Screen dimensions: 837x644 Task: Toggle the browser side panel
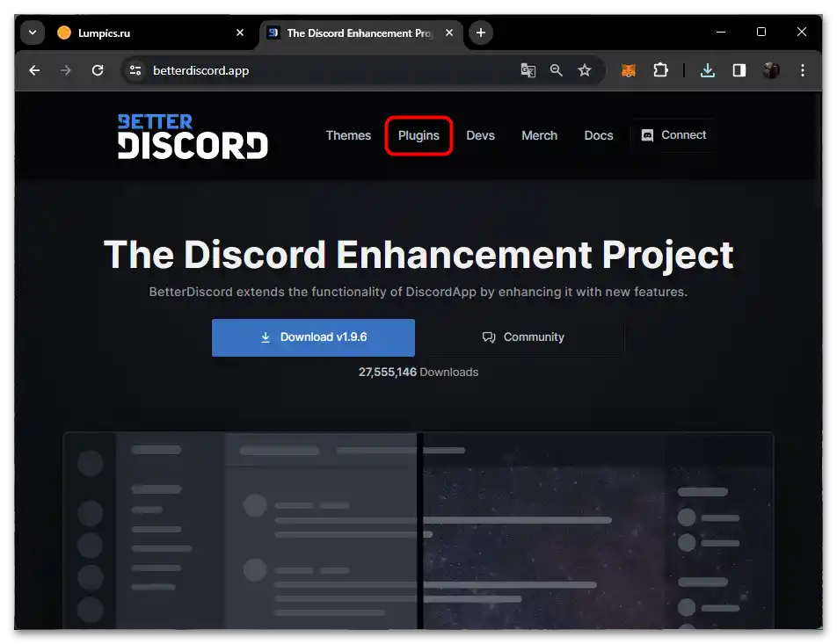[739, 70]
